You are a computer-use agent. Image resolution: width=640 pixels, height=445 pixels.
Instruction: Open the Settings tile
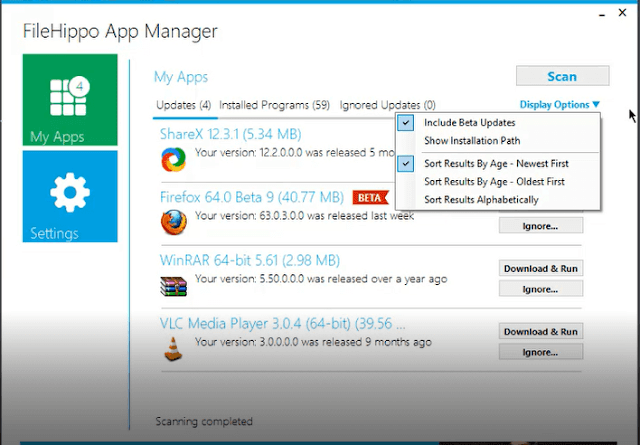click(x=70, y=196)
